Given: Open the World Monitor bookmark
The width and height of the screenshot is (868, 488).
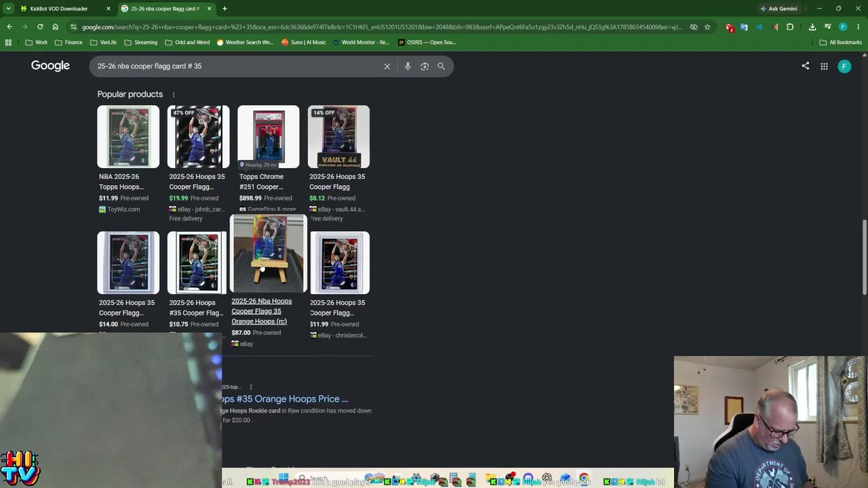Looking at the screenshot, I should [361, 42].
